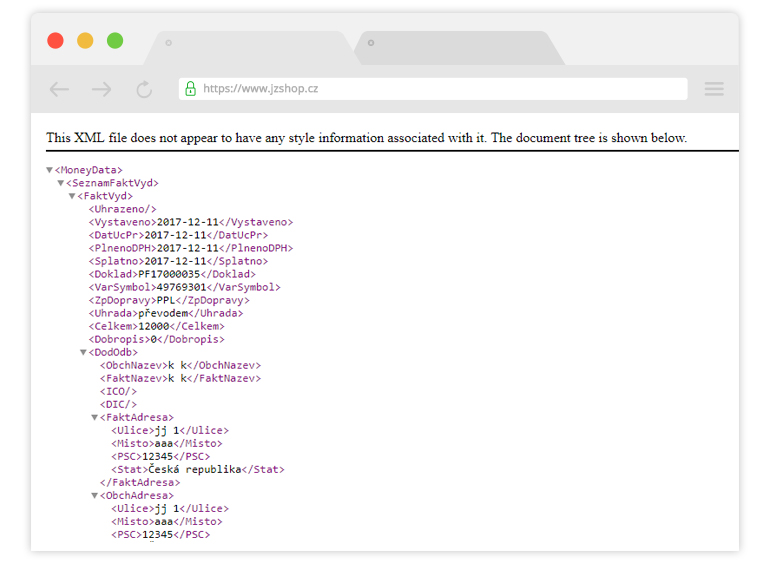The image size is (770, 575).
Task: Click the Vystaveno 2017-12-11 line
Action: pos(191,222)
